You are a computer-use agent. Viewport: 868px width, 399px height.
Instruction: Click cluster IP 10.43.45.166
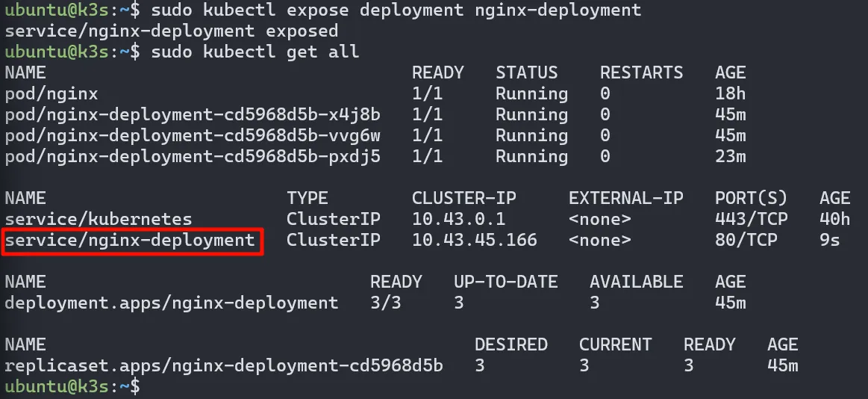pyautogui.click(x=475, y=241)
